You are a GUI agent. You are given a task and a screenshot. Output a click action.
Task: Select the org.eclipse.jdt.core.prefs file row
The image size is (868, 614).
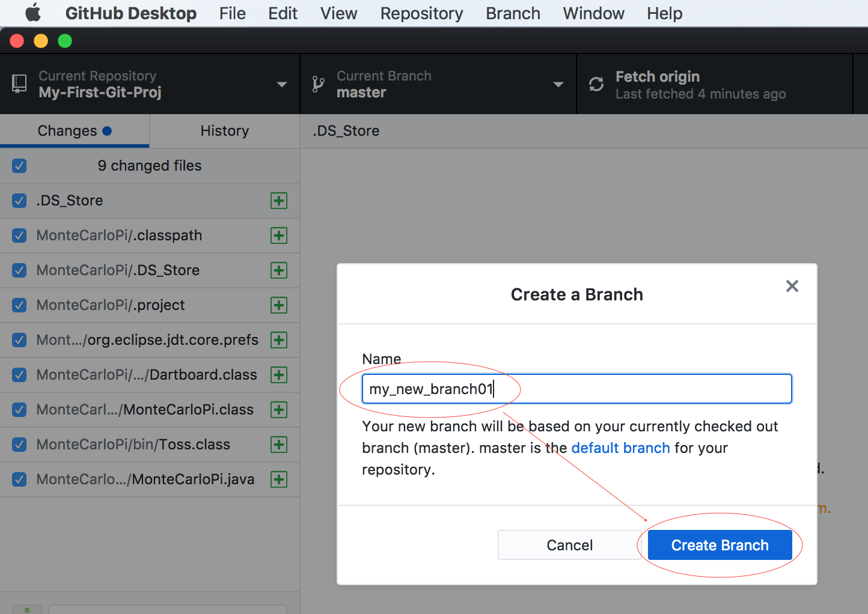pyautogui.click(x=150, y=340)
